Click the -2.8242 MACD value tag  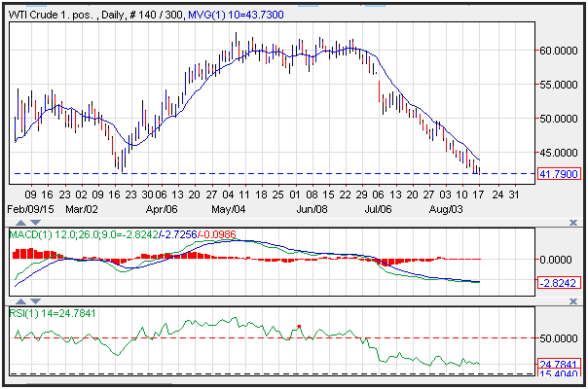tap(559, 282)
